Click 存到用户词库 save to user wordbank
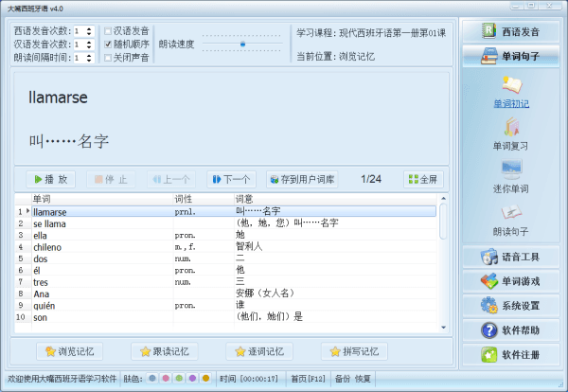The width and height of the screenshot is (568, 392). tap(301, 179)
